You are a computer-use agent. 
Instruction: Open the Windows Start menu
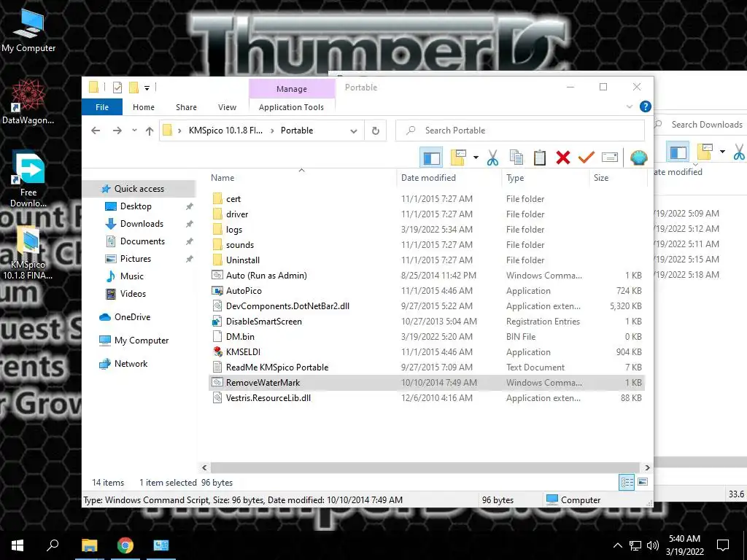18,545
